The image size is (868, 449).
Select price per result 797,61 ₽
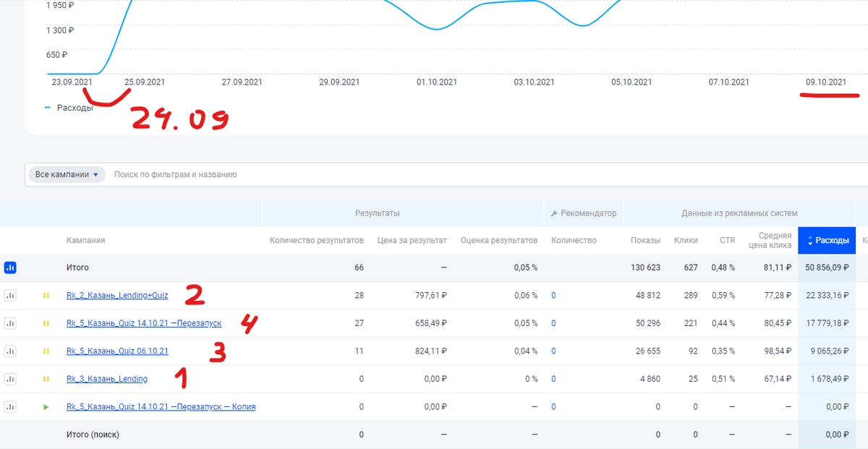tap(430, 296)
